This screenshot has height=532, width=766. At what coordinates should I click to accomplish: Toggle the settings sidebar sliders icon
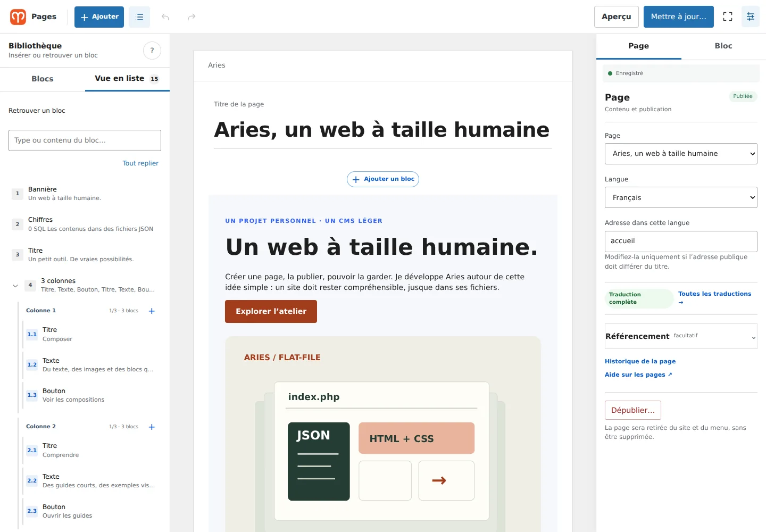coord(751,16)
